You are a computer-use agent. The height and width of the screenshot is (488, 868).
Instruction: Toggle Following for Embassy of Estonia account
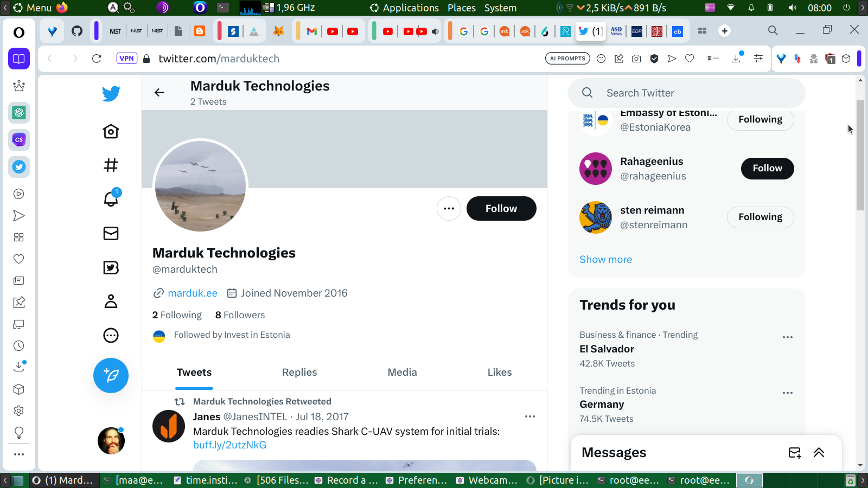click(x=761, y=119)
